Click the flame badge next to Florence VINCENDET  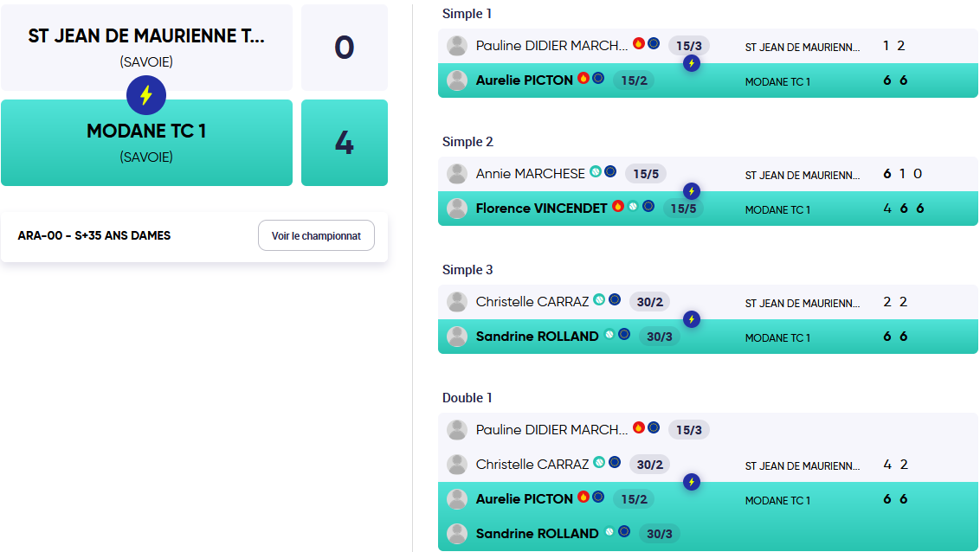tap(618, 205)
